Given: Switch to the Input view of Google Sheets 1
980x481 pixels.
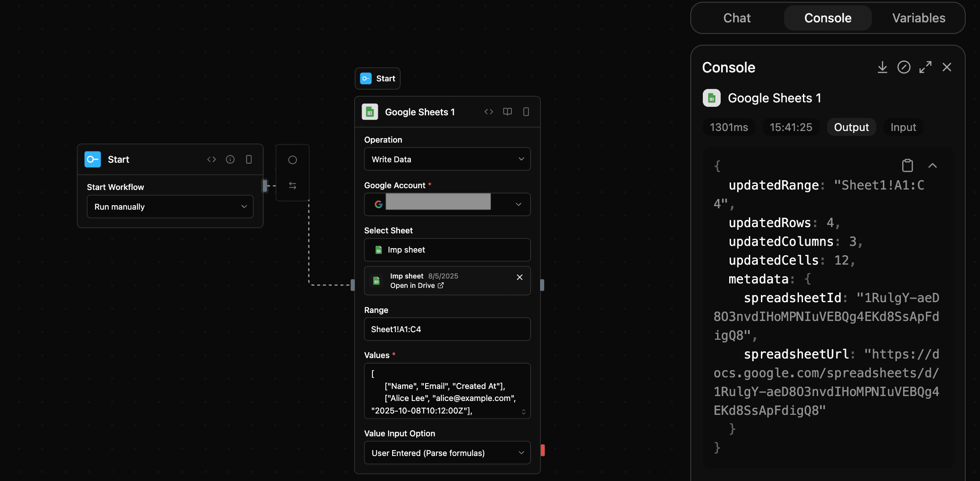Looking at the screenshot, I should (903, 127).
